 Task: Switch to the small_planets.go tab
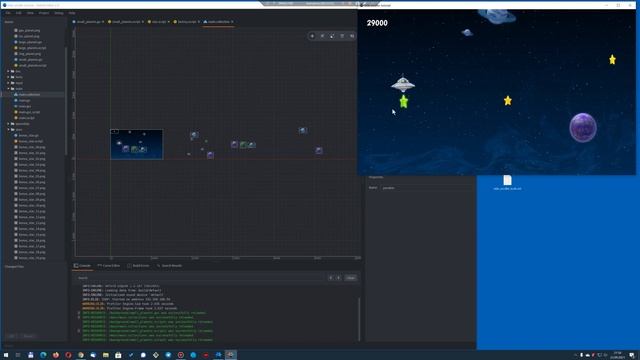(89, 22)
